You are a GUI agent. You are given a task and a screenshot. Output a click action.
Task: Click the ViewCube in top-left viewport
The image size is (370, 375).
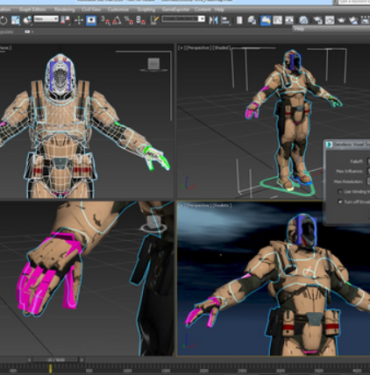pos(154,64)
